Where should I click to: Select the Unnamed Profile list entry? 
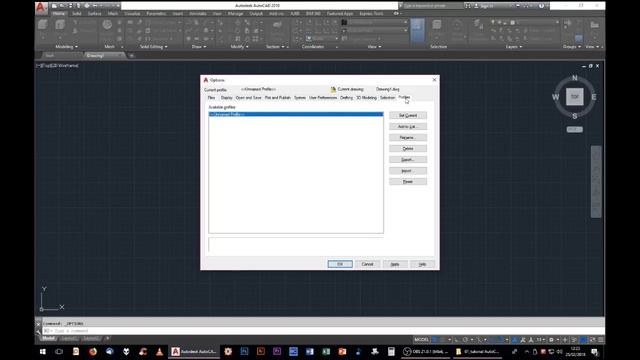click(x=296, y=114)
